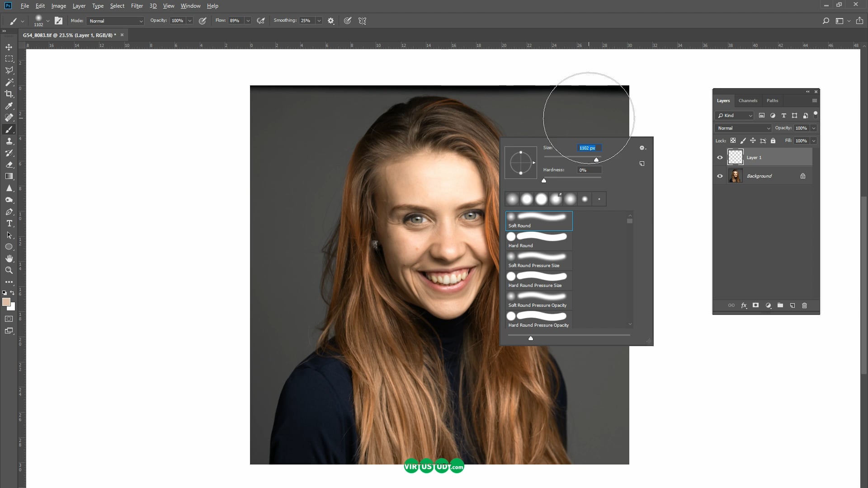
Task: Hide Layer 1 visibility eye
Action: coord(720,158)
